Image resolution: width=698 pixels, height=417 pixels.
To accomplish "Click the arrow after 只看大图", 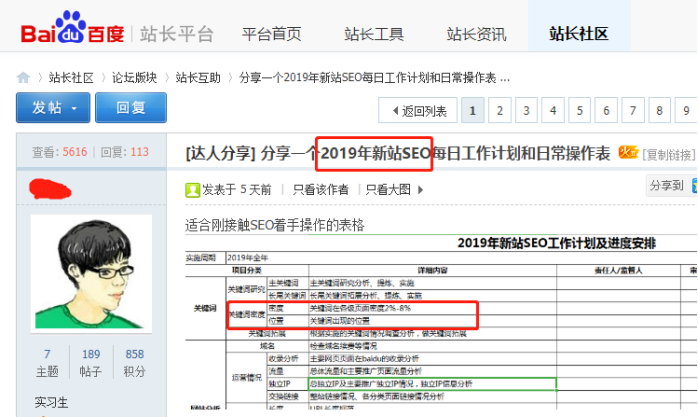I will pyautogui.click(x=421, y=190).
